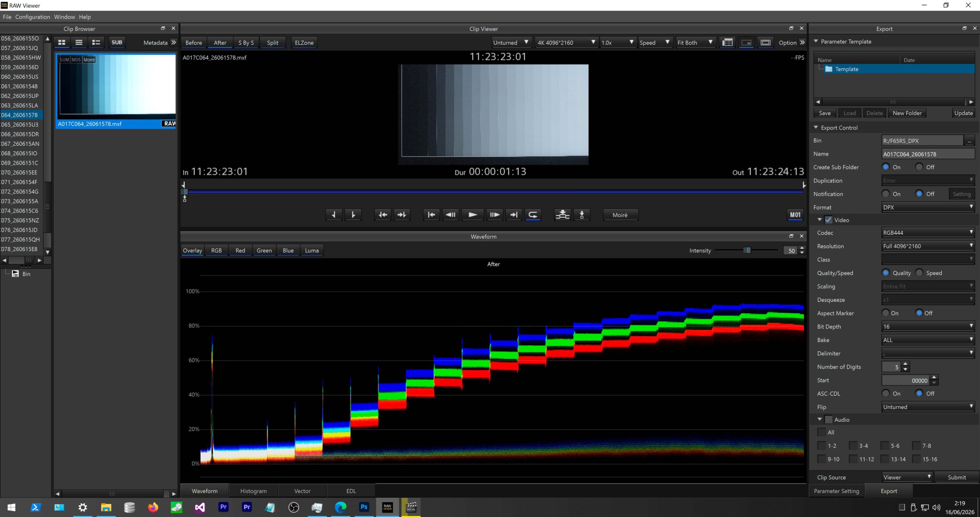The image size is (980, 517).
Task: Turn Aspect Marker On
Action: coord(886,313)
